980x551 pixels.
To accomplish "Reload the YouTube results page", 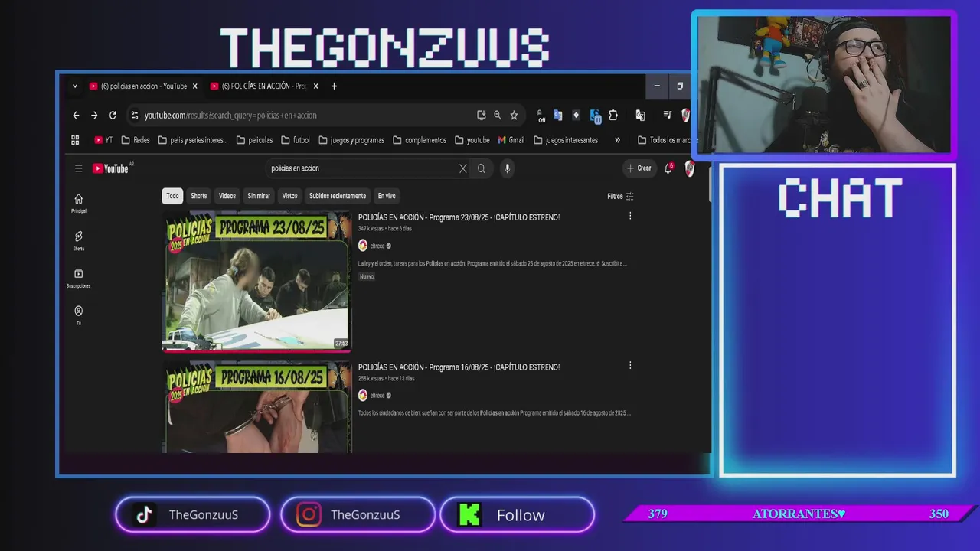I will (x=113, y=116).
